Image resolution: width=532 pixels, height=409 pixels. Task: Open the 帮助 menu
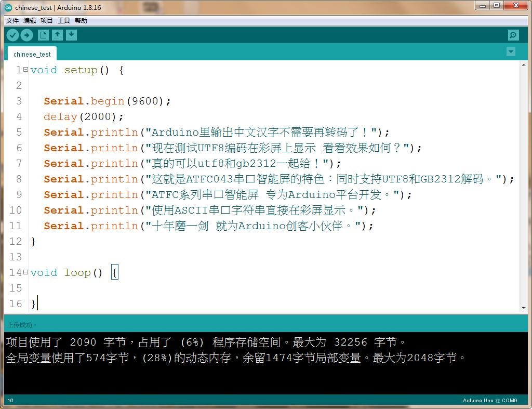point(81,21)
